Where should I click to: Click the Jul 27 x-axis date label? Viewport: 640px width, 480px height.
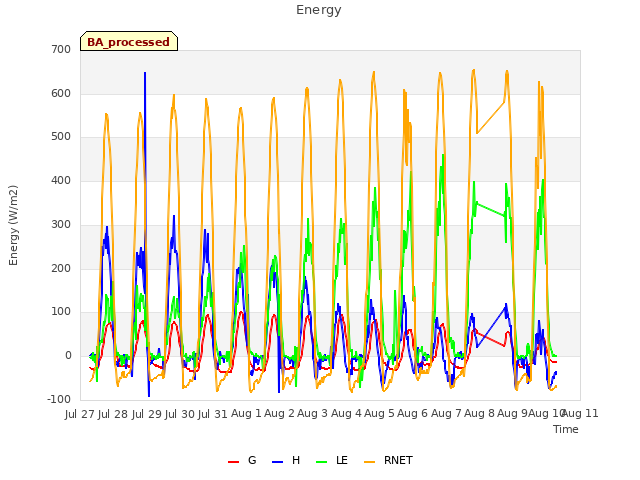(x=80, y=414)
